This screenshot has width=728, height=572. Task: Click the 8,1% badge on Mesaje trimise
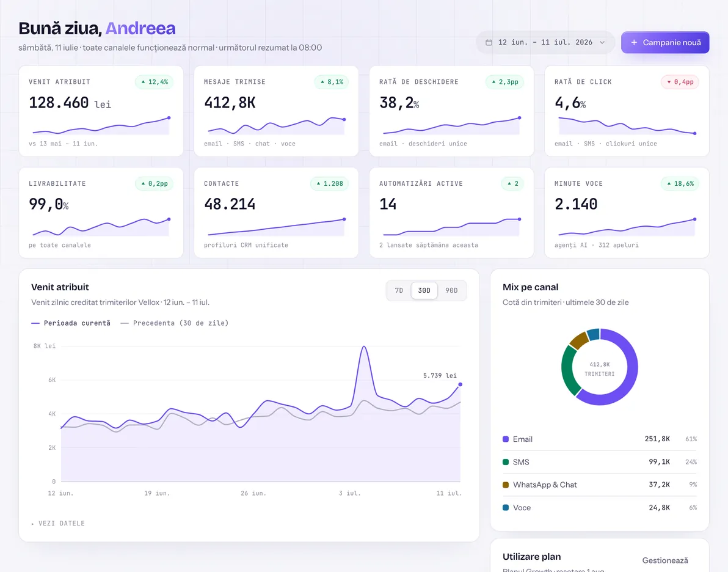332,82
